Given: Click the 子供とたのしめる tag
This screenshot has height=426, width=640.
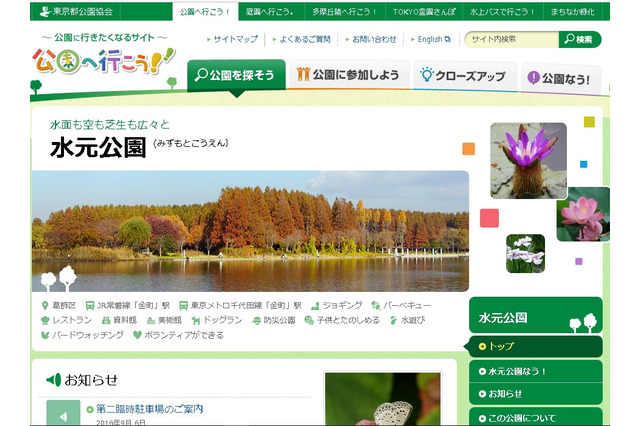Looking at the screenshot, I should (x=342, y=320).
